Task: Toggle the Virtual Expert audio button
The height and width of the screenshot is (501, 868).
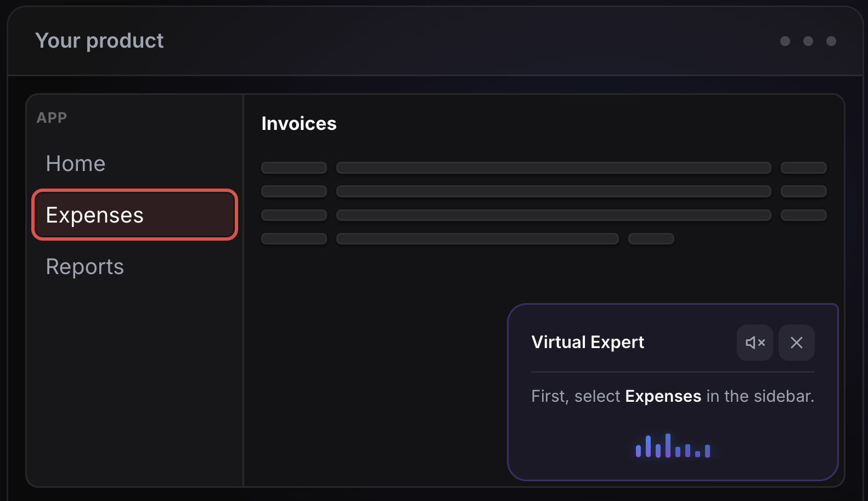Action: 754,343
